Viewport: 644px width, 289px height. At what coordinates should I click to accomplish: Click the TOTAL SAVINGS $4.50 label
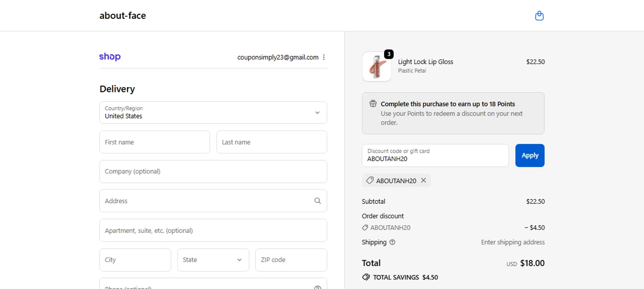point(405,277)
